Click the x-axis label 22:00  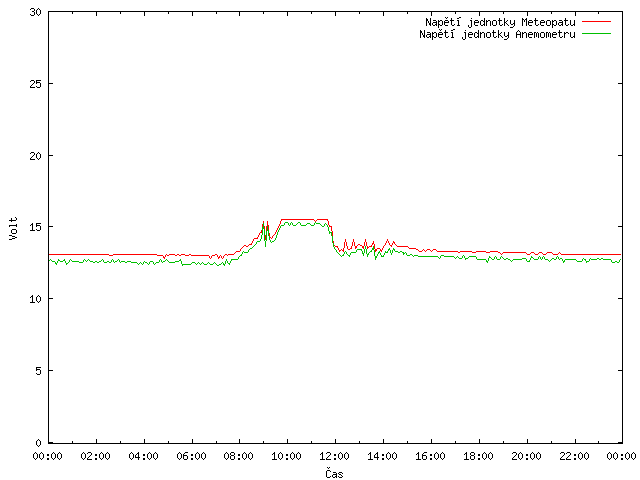click(574, 456)
